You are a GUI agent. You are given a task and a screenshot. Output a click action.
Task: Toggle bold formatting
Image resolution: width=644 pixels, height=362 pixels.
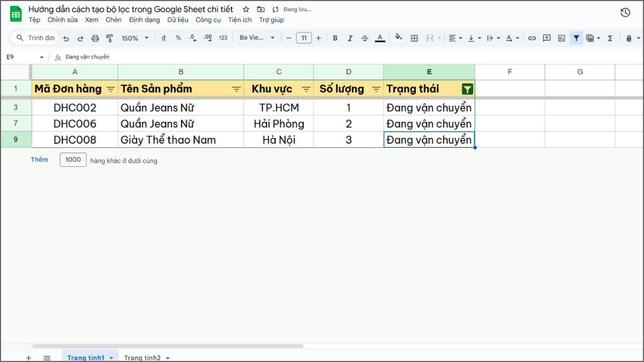click(x=335, y=38)
